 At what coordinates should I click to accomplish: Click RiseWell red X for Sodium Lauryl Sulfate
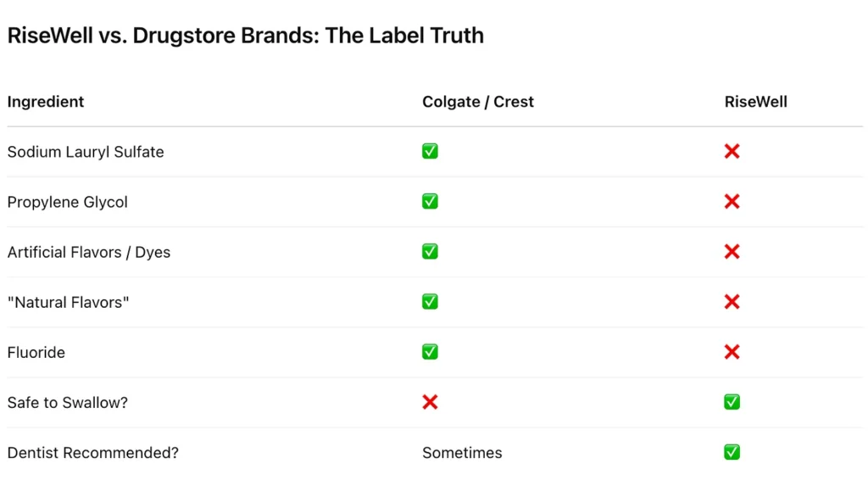pyautogui.click(x=732, y=151)
